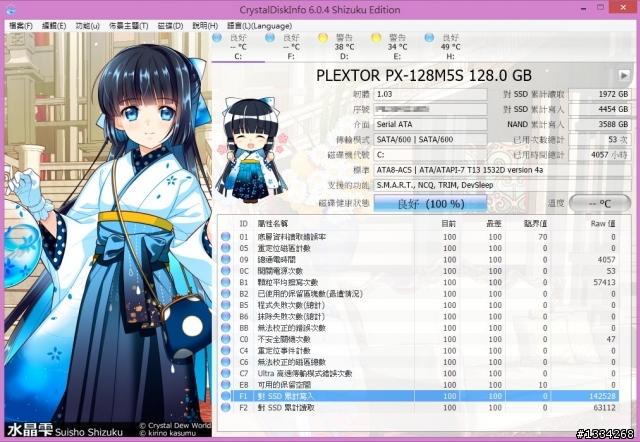This screenshot has width=640, height=442.
Task: Click status orb of attribute B2 row
Action: tap(225, 294)
